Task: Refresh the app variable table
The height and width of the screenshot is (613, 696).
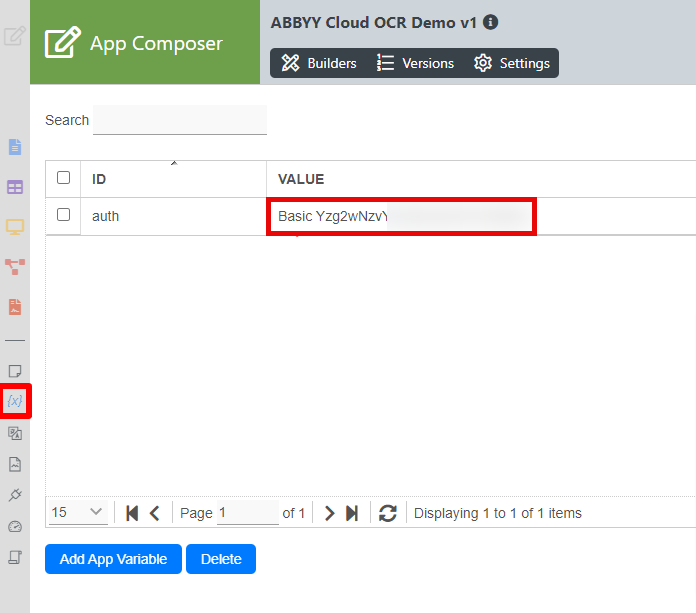Action: coord(388,513)
